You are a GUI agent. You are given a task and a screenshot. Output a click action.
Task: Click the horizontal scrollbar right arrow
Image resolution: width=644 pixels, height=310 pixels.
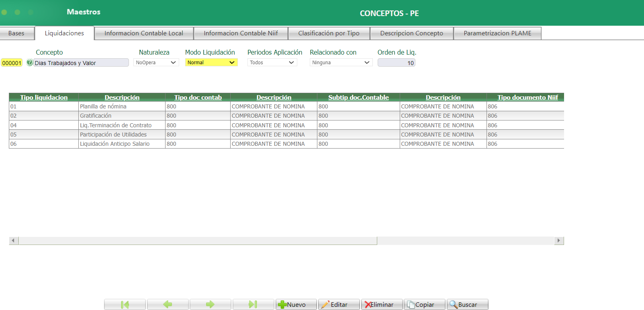pyautogui.click(x=559, y=241)
